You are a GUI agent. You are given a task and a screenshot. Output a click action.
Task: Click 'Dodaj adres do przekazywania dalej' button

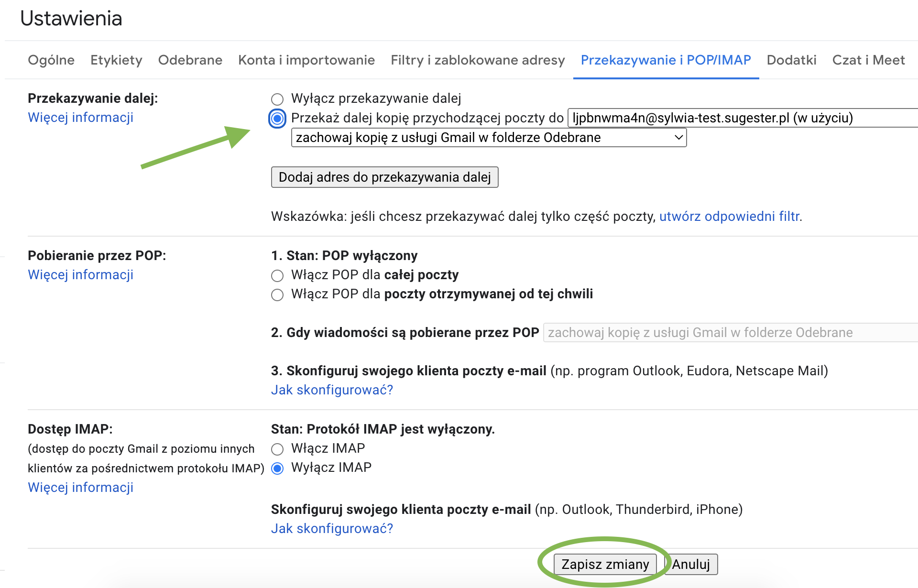tap(384, 177)
